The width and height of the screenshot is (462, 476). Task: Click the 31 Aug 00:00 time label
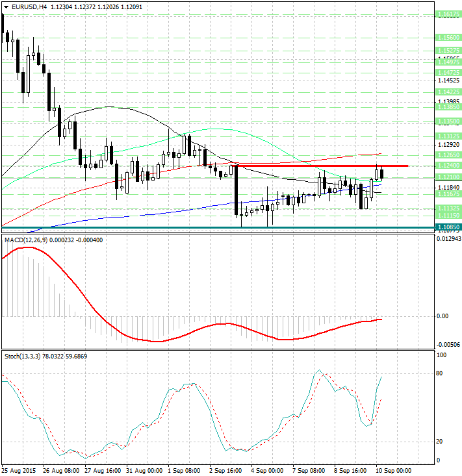[144, 471]
